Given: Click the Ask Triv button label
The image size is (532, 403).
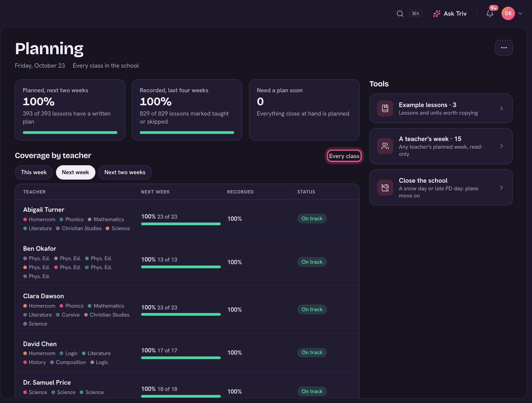Looking at the screenshot, I should tap(455, 14).
